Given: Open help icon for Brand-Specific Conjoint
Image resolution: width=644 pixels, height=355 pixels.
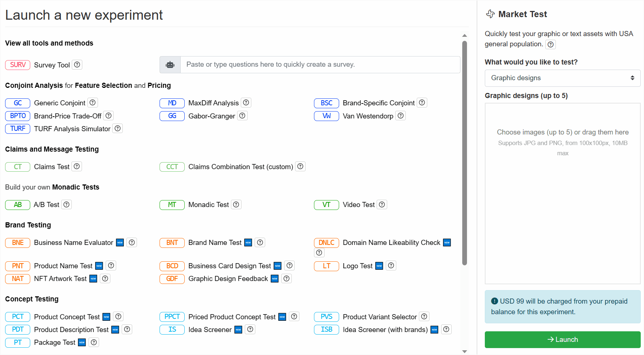Looking at the screenshot, I should (422, 103).
